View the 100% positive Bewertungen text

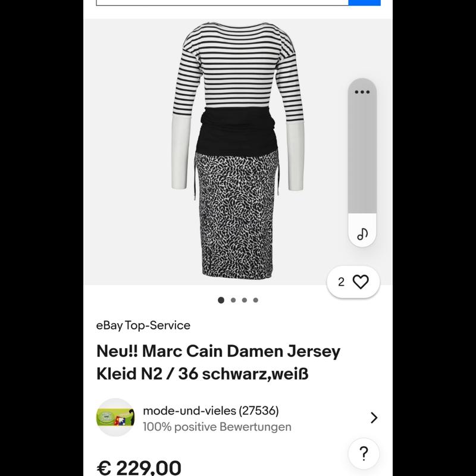pos(217,427)
